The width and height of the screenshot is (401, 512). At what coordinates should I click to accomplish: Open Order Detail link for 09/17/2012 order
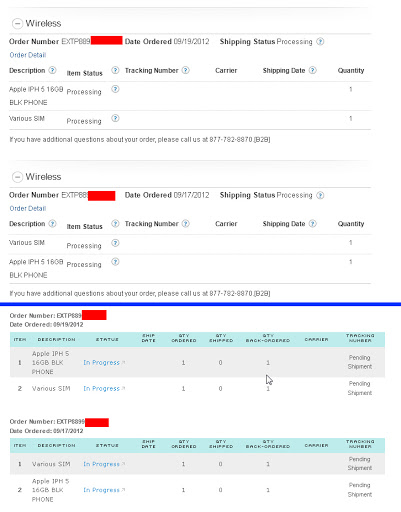(28, 208)
